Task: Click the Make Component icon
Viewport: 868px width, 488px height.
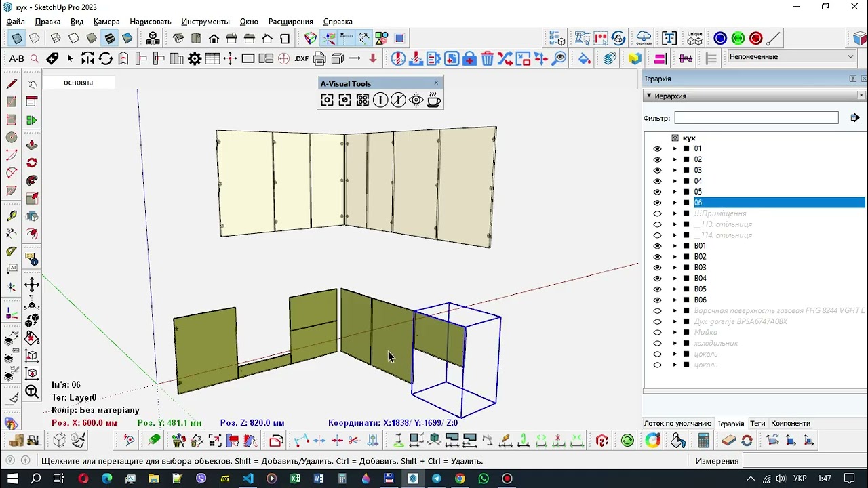Action: coord(153,38)
